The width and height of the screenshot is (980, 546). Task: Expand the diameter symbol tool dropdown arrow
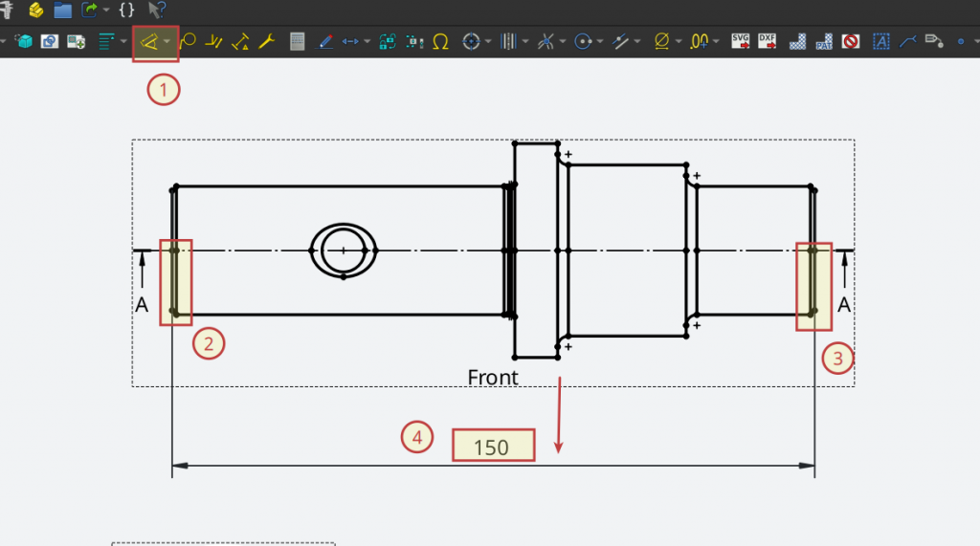point(678,42)
